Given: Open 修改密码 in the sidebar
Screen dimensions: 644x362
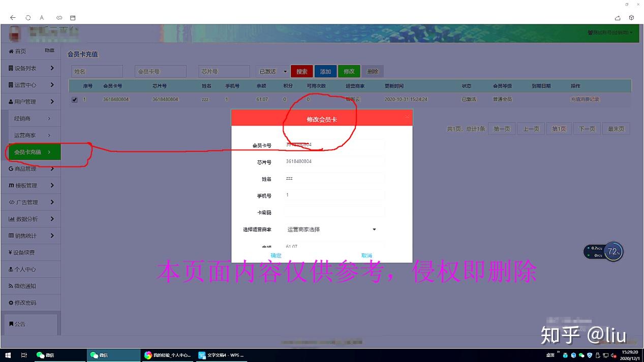Looking at the screenshot, I should coord(30,303).
